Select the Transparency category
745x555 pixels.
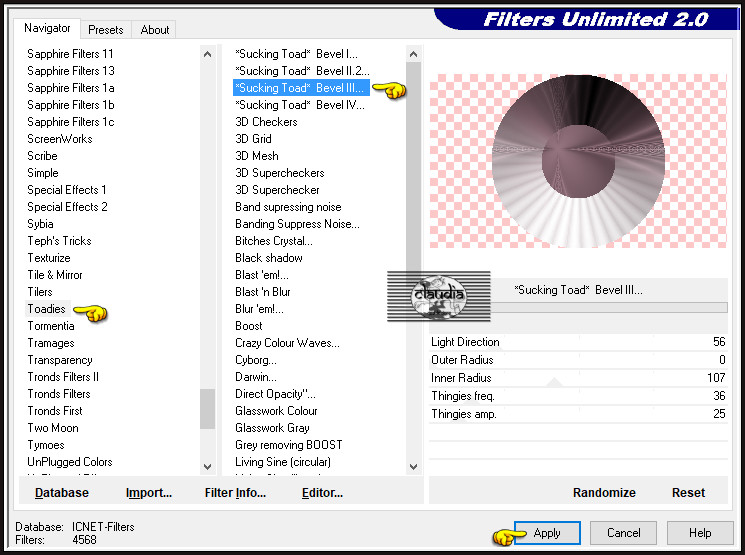pos(60,360)
